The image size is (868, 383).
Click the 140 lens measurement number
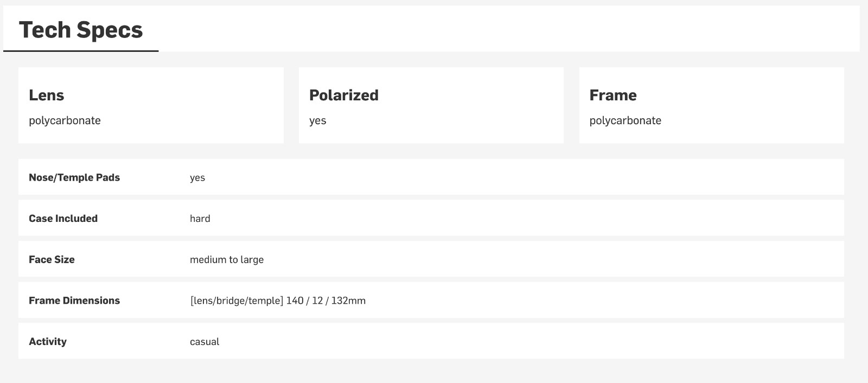point(295,301)
